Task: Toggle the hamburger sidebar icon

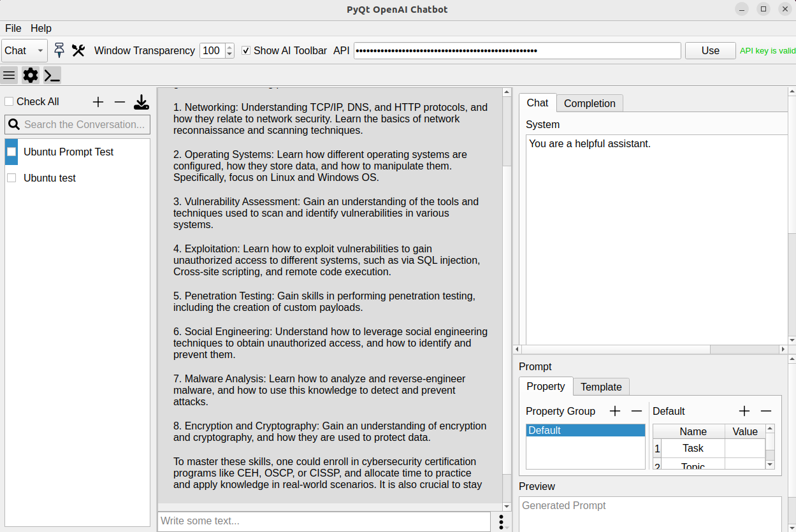Action: [x=10, y=75]
